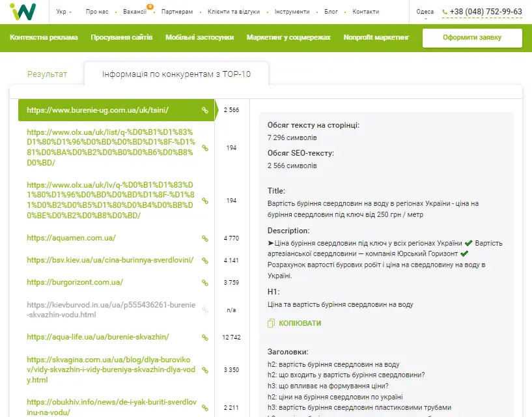Click the 4 770 character count value
Viewport: 532px width, 417px height.
pos(231,238)
